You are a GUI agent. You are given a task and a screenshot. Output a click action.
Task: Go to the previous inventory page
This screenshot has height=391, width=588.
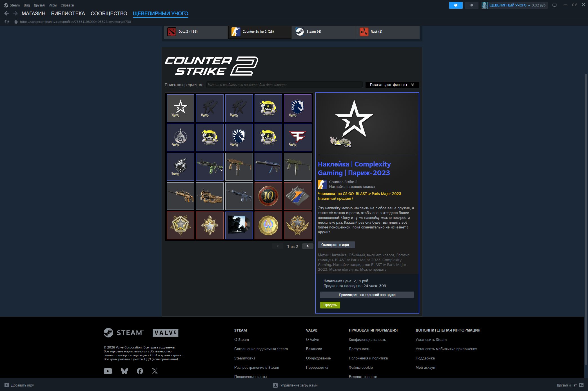pyautogui.click(x=278, y=246)
